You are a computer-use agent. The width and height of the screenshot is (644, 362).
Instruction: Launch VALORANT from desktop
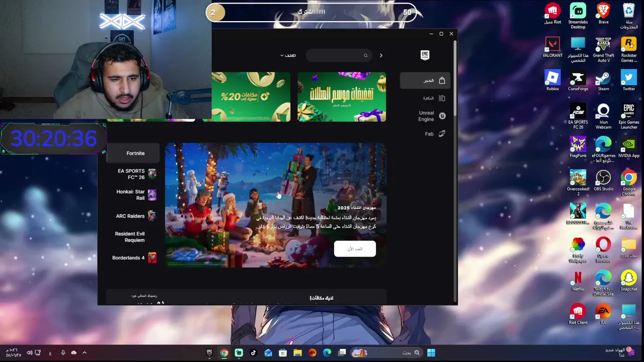[552, 48]
